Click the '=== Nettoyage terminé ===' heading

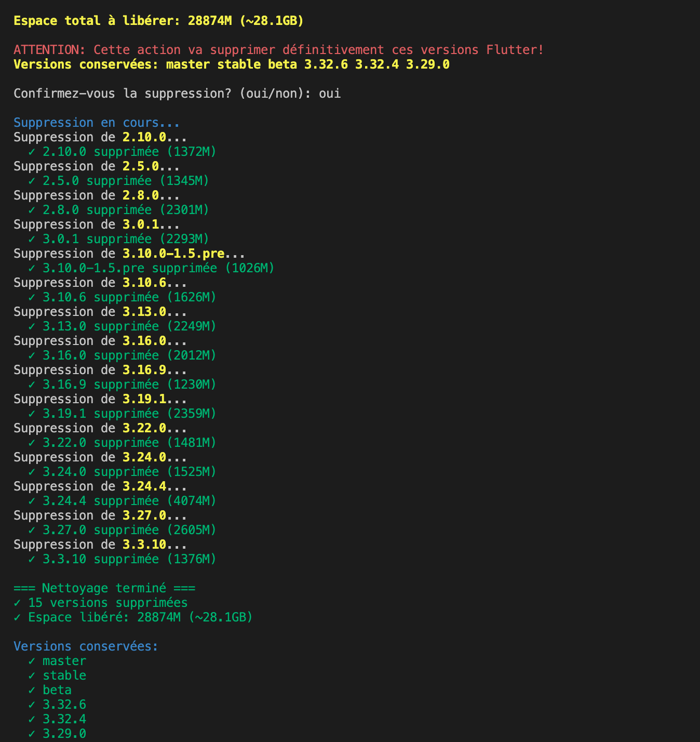tap(104, 588)
